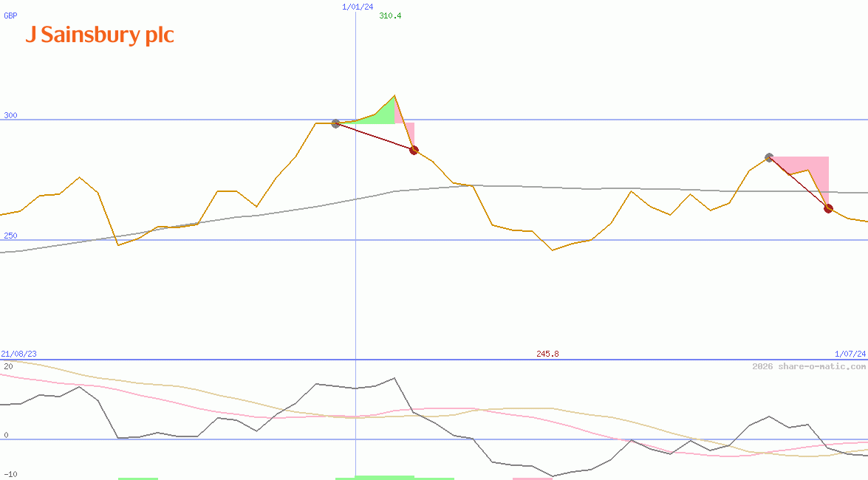Click the 0 indicator axis label
Image resolution: width=868 pixels, height=480 pixels.
coord(6,435)
